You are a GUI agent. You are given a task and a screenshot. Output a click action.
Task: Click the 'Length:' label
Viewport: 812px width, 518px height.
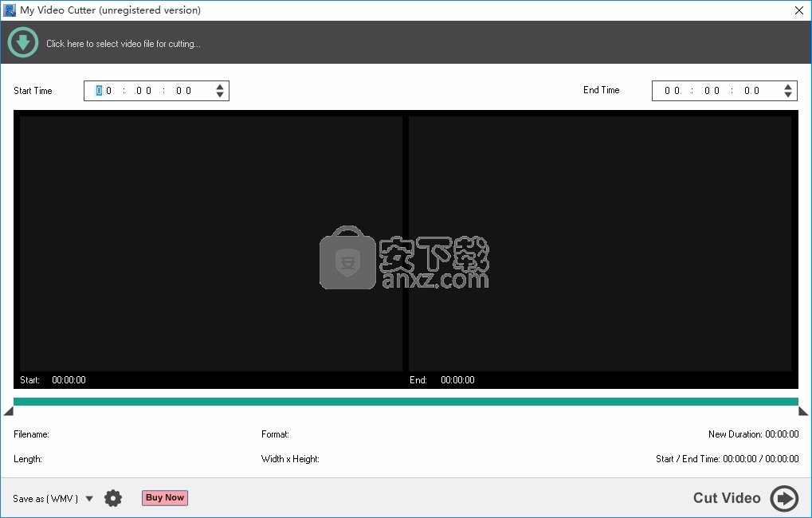27,459
